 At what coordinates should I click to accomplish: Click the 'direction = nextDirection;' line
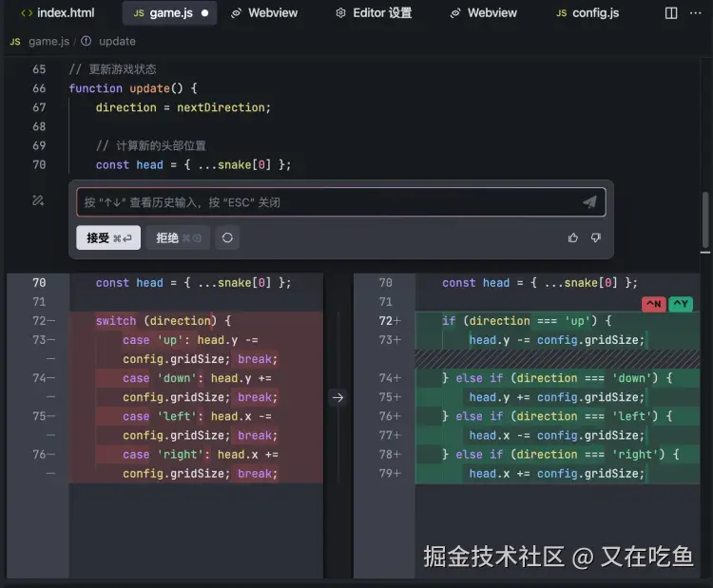[x=183, y=107]
